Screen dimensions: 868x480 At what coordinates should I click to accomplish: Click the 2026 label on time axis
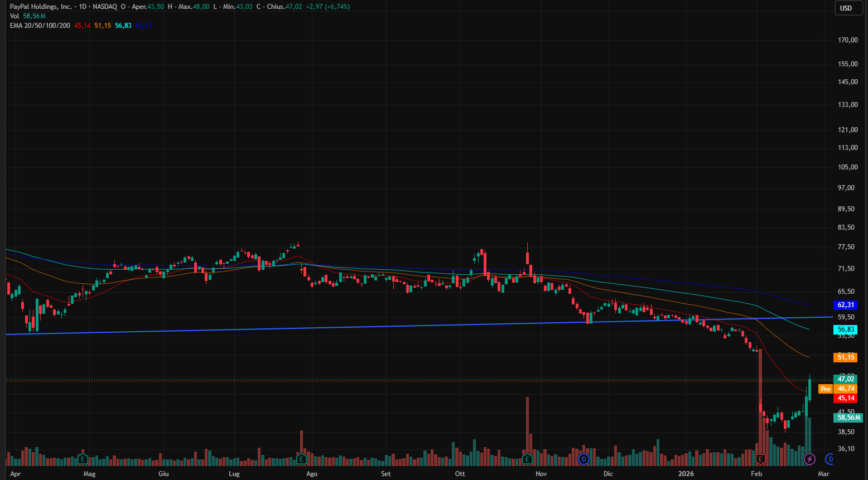(686, 474)
